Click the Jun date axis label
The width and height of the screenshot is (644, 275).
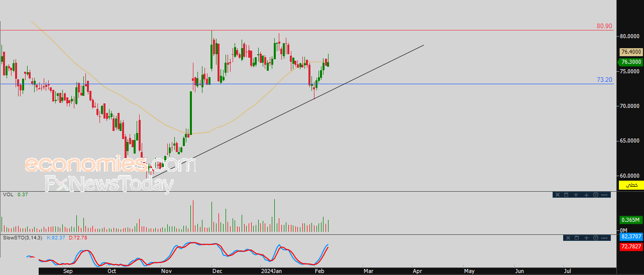pos(519,271)
